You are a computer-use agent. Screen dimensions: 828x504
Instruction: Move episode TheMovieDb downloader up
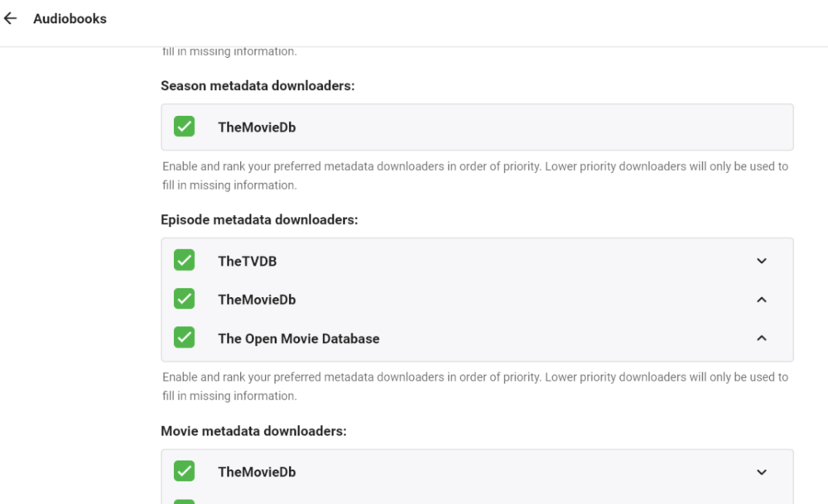pyautogui.click(x=762, y=300)
